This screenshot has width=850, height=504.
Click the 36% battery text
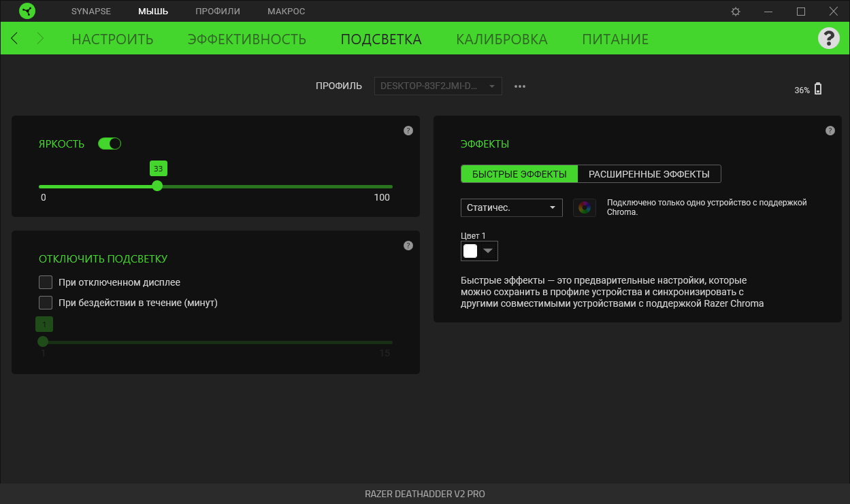(802, 90)
